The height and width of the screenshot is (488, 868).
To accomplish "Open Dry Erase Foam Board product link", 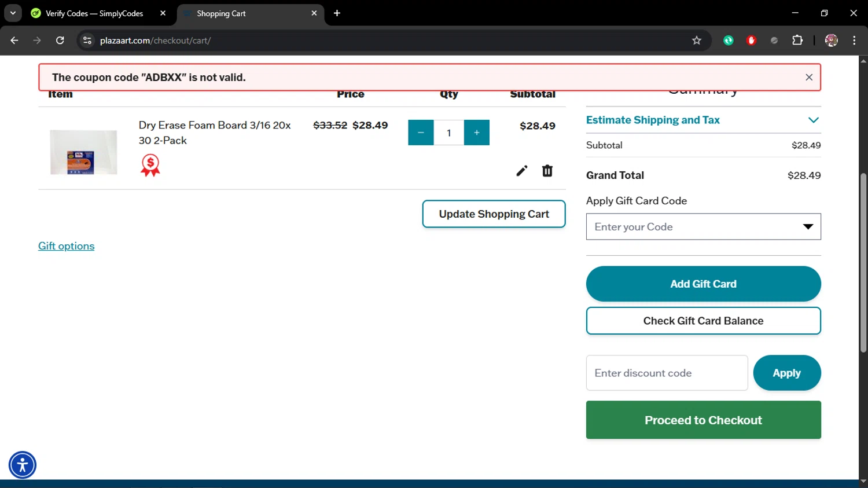I will point(215,133).
